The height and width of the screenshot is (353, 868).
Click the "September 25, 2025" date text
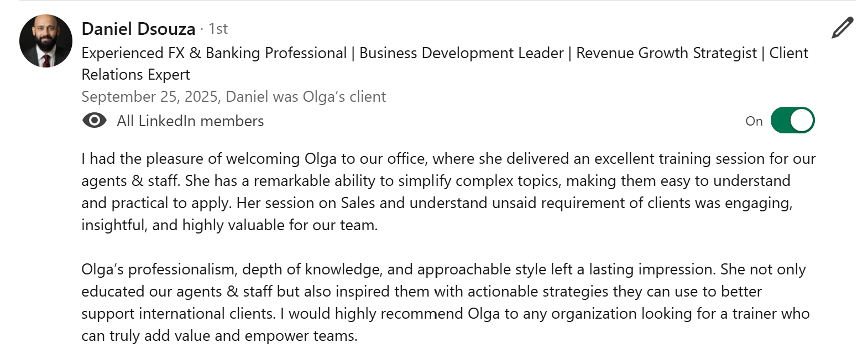pyautogui.click(x=149, y=97)
